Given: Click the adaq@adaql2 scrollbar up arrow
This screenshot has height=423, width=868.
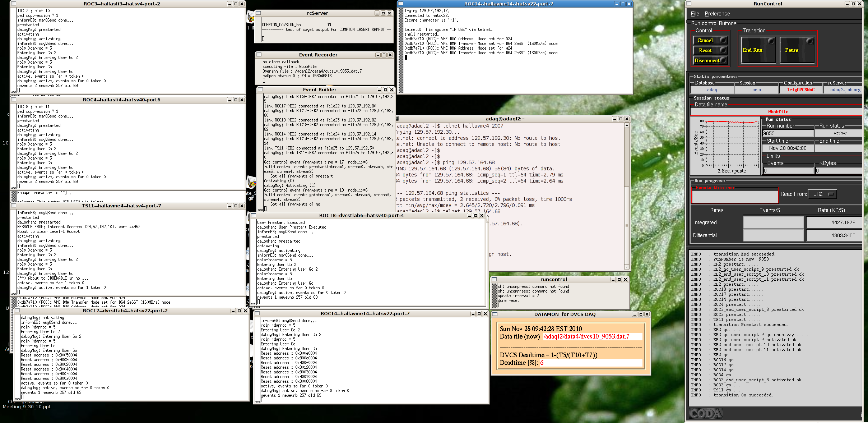Looking at the screenshot, I should click(x=627, y=125).
